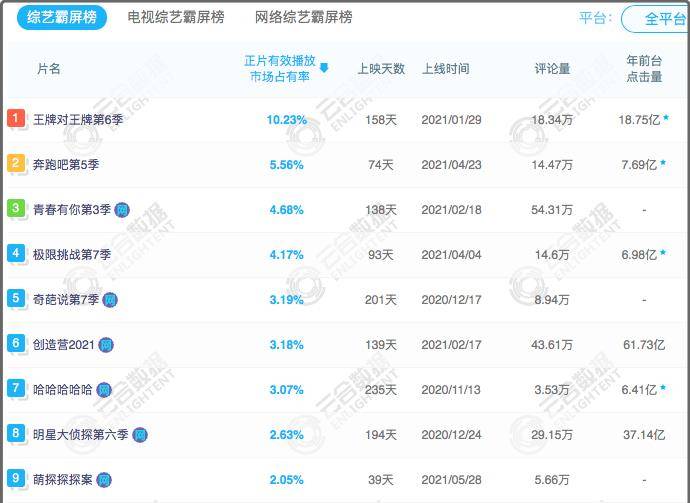Screen dimensions: 690x503
Task: Click the 2.05% market share value
Action: (x=286, y=480)
